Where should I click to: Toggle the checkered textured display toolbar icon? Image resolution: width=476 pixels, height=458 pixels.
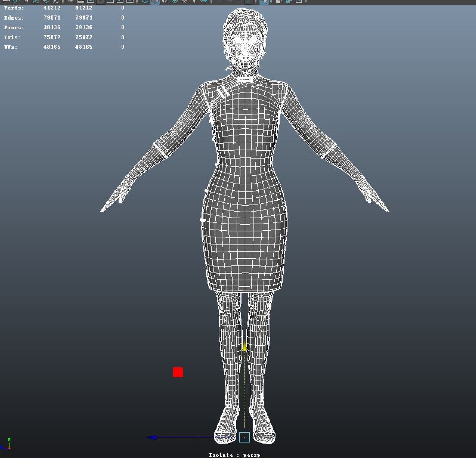click(x=184, y=2)
